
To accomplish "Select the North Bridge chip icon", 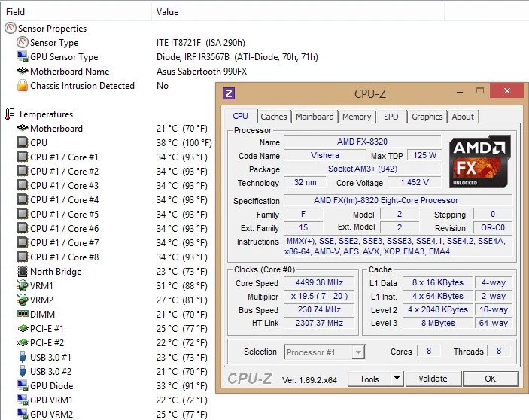I will (x=23, y=271).
